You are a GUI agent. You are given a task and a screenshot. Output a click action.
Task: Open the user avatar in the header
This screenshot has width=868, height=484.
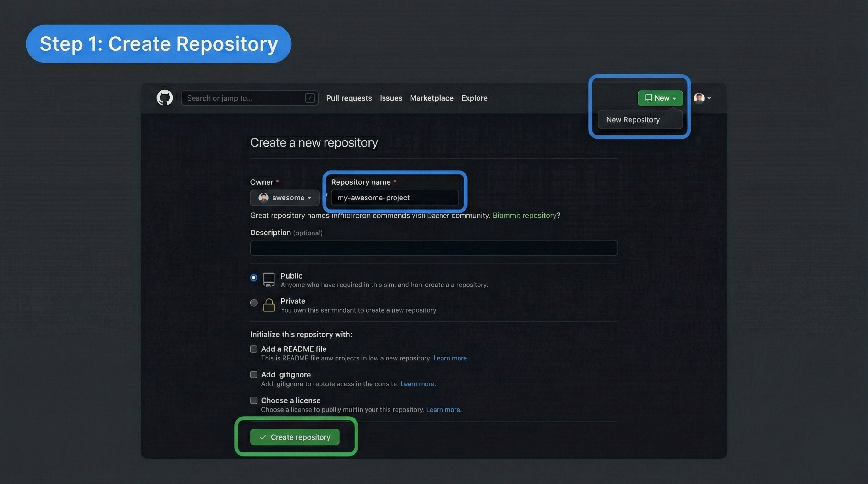point(699,98)
